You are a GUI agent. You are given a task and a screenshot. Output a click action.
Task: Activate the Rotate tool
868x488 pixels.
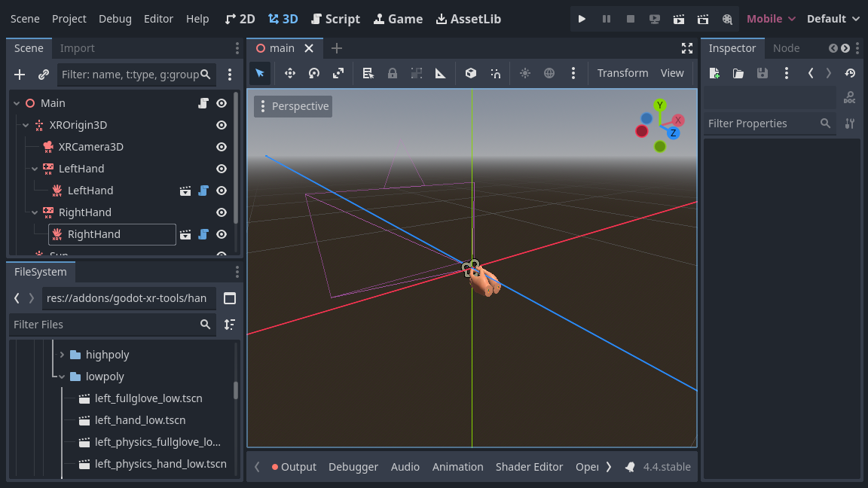pyautogui.click(x=314, y=73)
